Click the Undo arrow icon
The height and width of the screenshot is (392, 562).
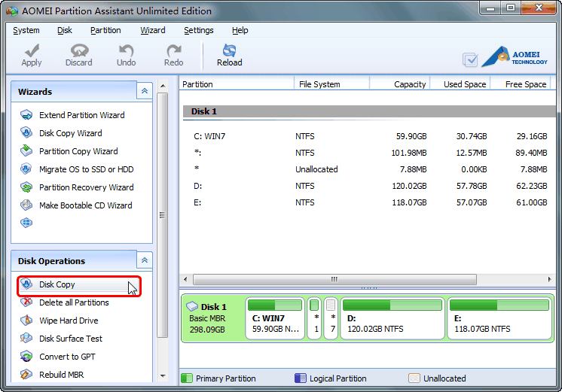pos(126,50)
